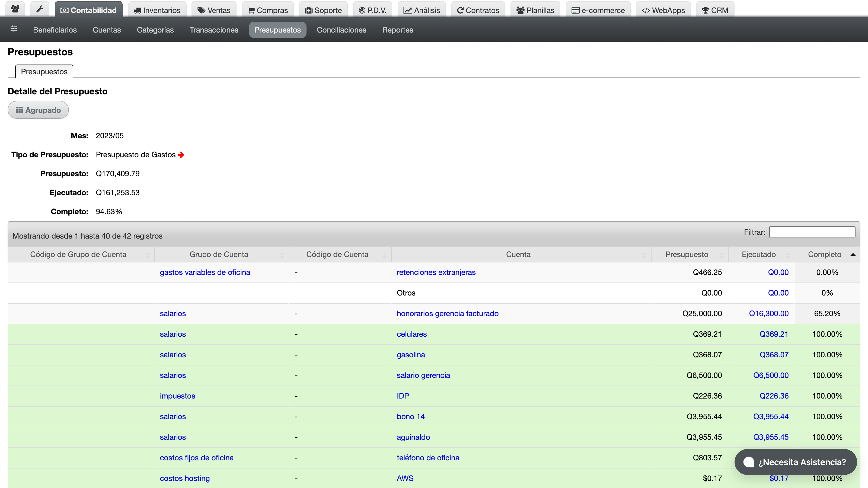Viewport: 868px width, 488px height.
Task: Open Q0.00 executed link in Otros row
Action: tap(778, 293)
